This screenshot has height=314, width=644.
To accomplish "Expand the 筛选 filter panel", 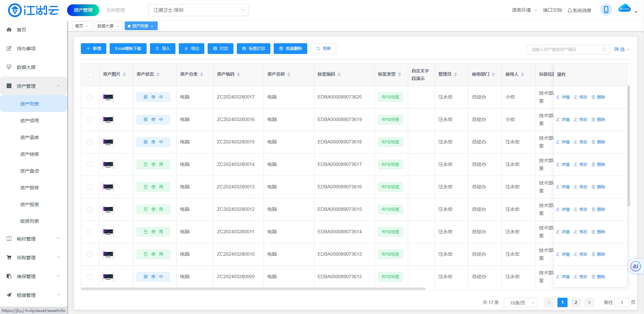I will point(622,49).
